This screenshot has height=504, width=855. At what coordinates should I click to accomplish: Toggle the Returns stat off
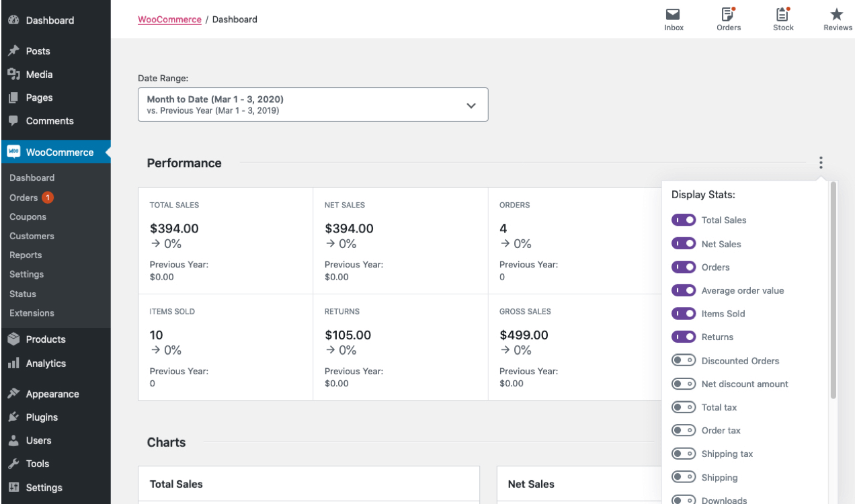tap(684, 337)
